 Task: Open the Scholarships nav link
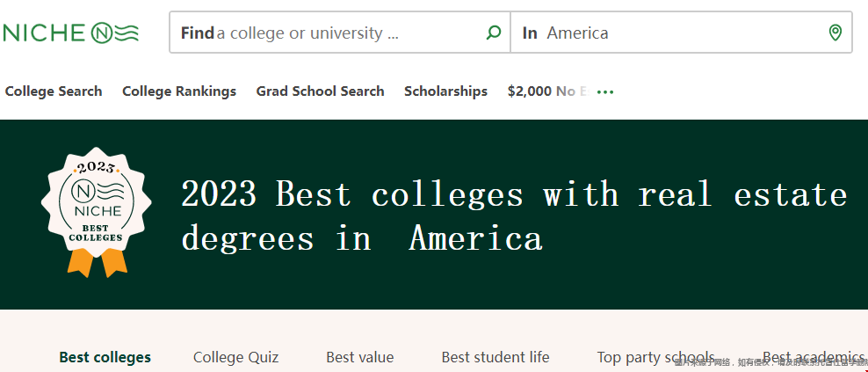click(445, 91)
